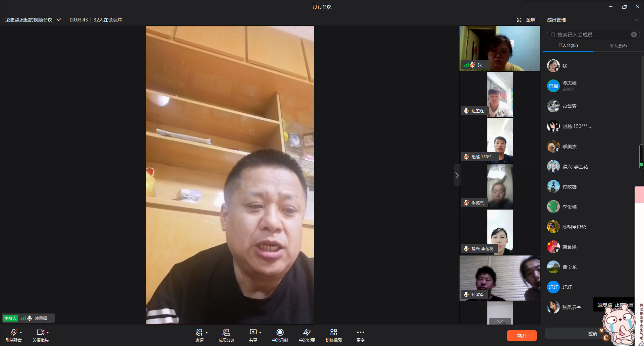Viewport: 644px width, 346px height.
Task: Collapse the video thumbnail strip arrow
Action: (457, 175)
